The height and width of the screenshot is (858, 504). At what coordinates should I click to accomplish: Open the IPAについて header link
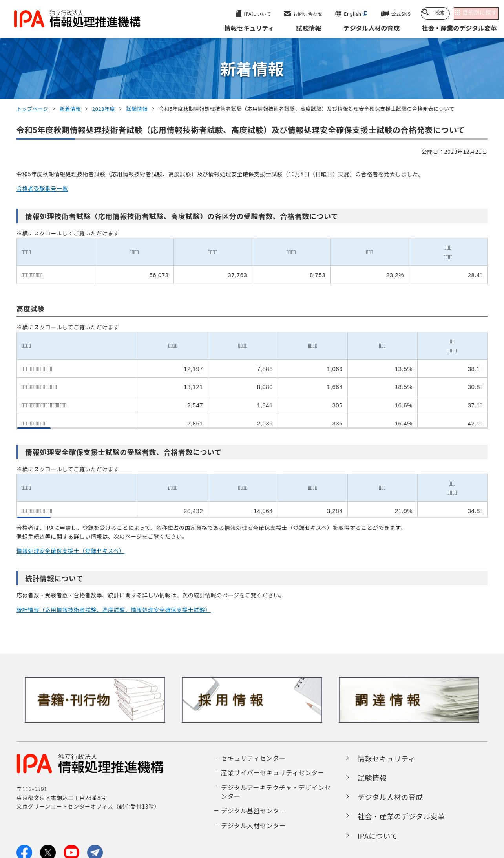253,14
